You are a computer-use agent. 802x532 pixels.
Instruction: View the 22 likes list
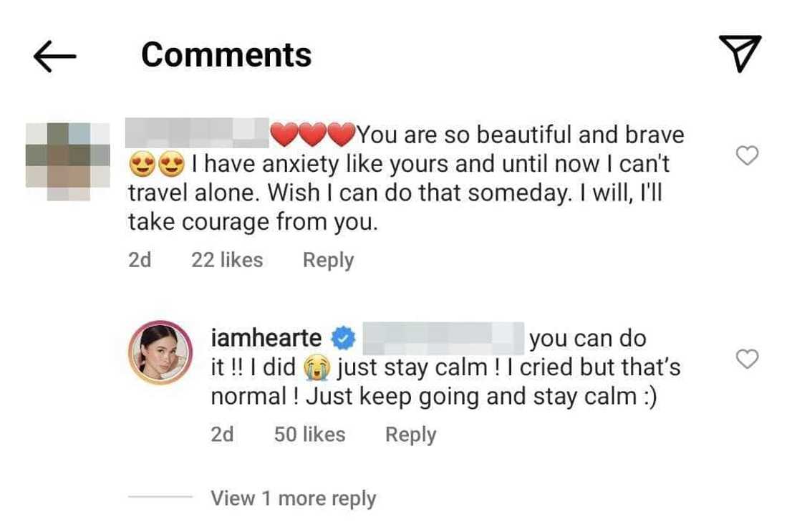coord(227,260)
